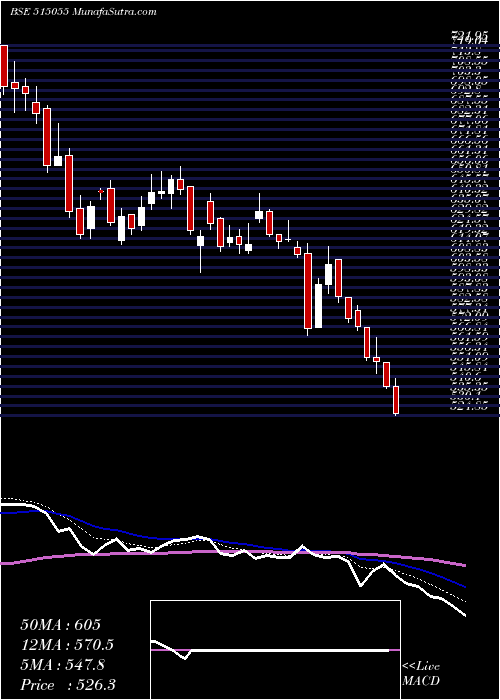Click inside the MACD inset chart box
The width and height of the screenshot is (500, 700).
275,650
